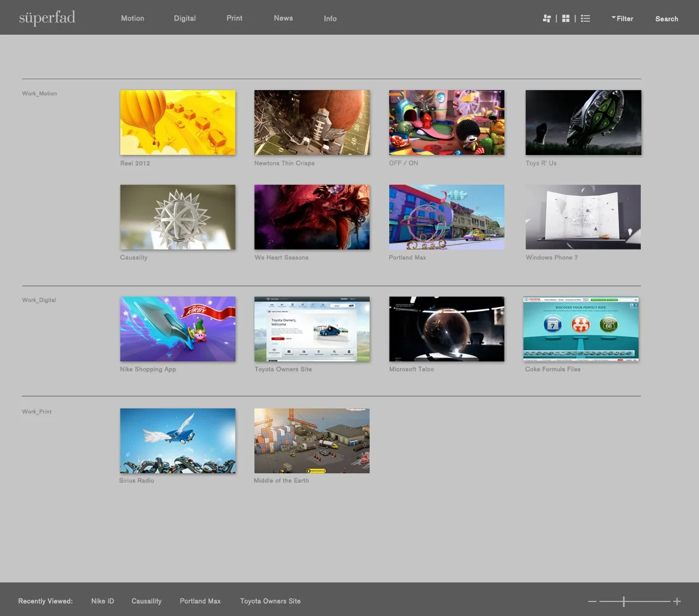699x616 pixels.
Task: Click the Superfad logo
Action: pyautogui.click(x=47, y=18)
